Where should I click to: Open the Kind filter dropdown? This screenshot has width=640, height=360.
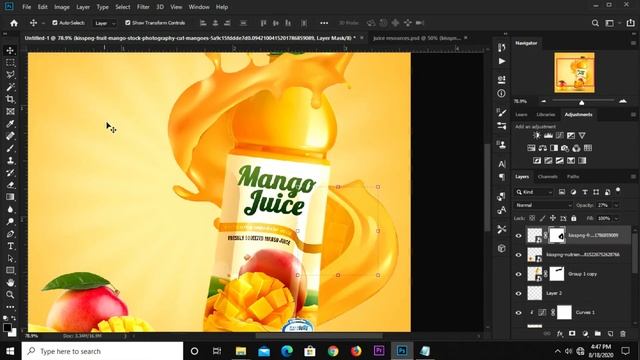[x=534, y=192]
